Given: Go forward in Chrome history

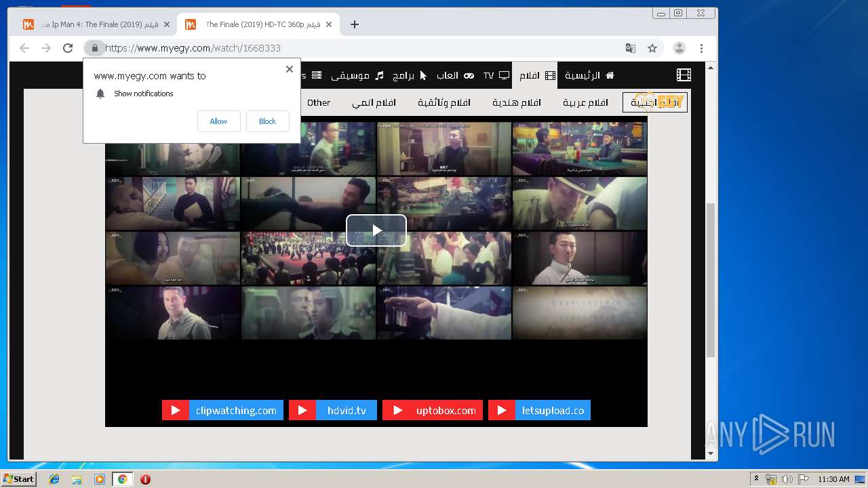Looking at the screenshot, I should 46,48.
